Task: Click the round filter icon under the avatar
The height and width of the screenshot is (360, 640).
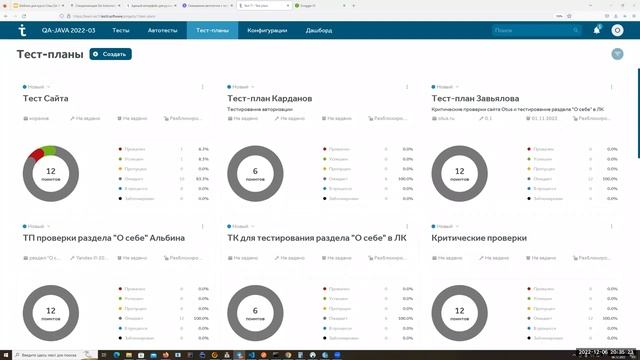Action: (617, 54)
